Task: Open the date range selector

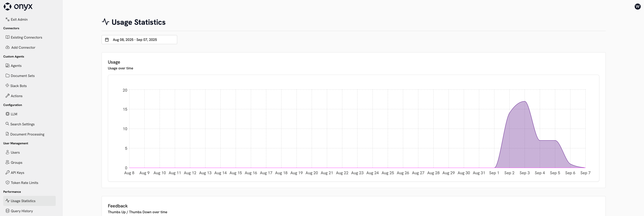Action: point(139,39)
